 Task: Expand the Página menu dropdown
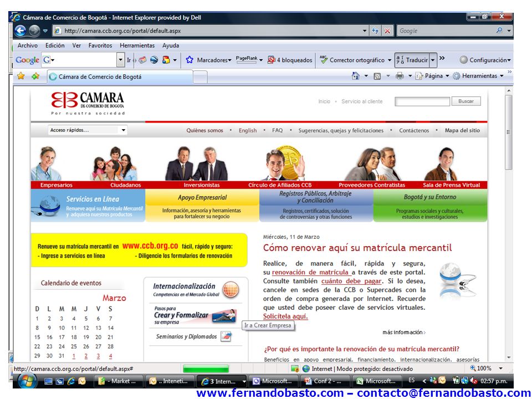447,76
